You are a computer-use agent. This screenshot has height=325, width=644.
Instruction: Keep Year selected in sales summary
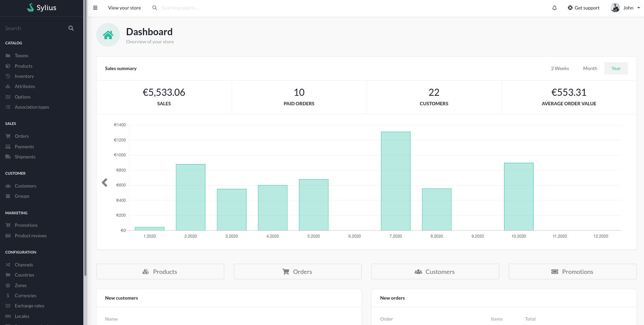point(616,68)
